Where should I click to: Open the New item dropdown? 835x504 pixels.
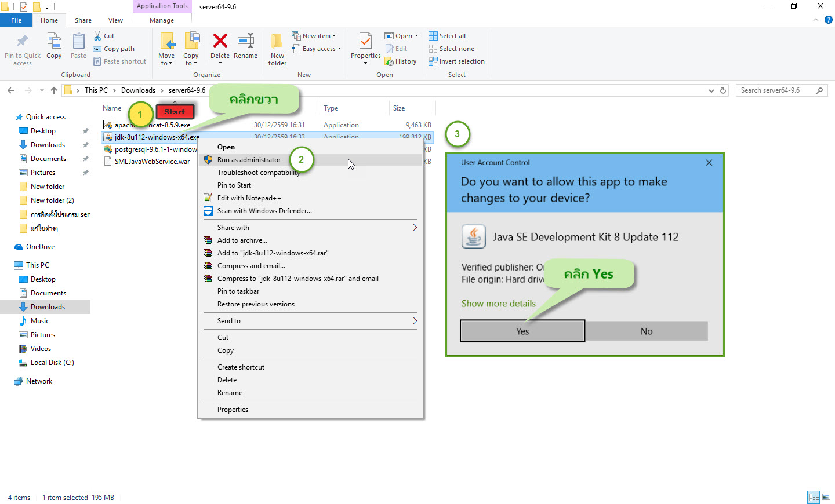pos(315,35)
